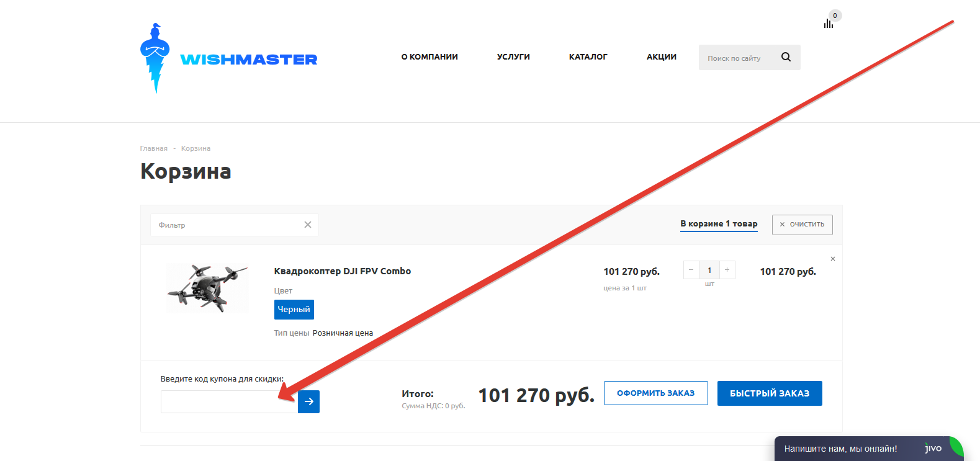This screenshot has width=980, height=461.
Task: Click the Оформить заказ button
Action: (x=656, y=393)
